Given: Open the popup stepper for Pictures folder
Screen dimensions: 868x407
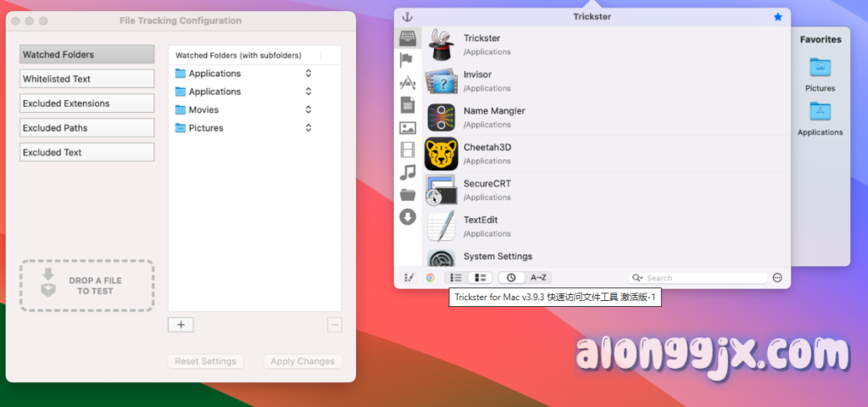Looking at the screenshot, I should (x=309, y=128).
